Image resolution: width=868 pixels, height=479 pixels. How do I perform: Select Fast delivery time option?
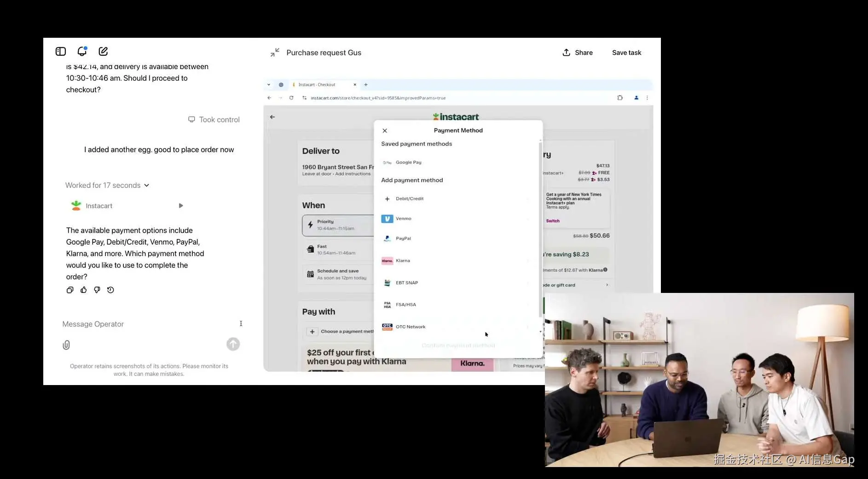[339, 250]
